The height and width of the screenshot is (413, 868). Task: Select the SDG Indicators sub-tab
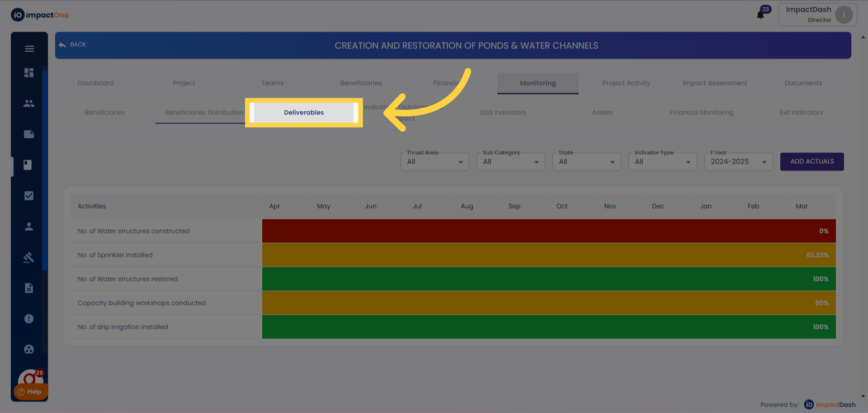point(503,113)
